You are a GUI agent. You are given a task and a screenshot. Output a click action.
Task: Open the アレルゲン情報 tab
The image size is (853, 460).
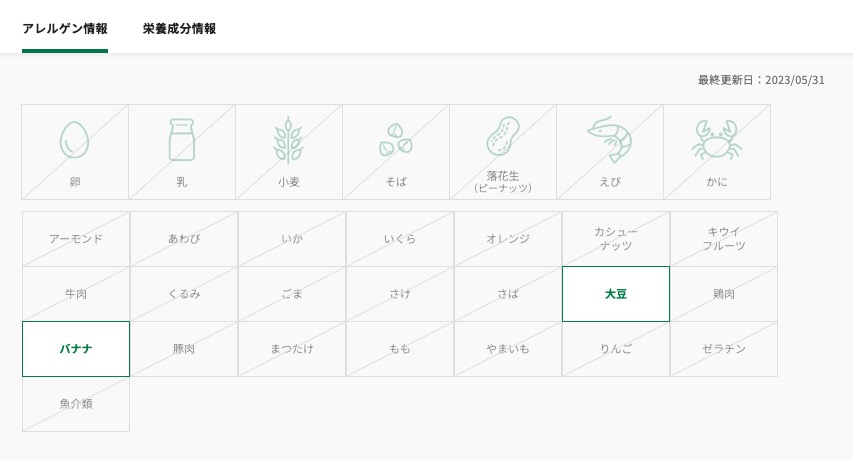65,29
